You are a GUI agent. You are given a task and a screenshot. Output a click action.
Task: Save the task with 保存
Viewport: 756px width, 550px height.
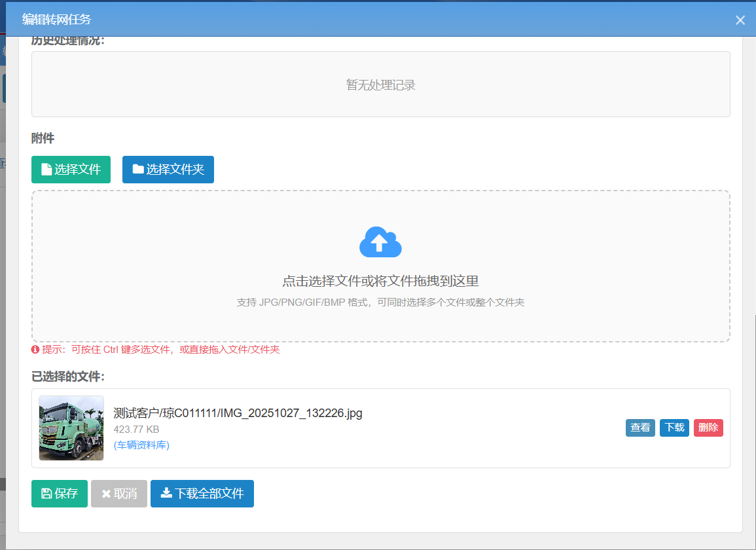[60, 494]
